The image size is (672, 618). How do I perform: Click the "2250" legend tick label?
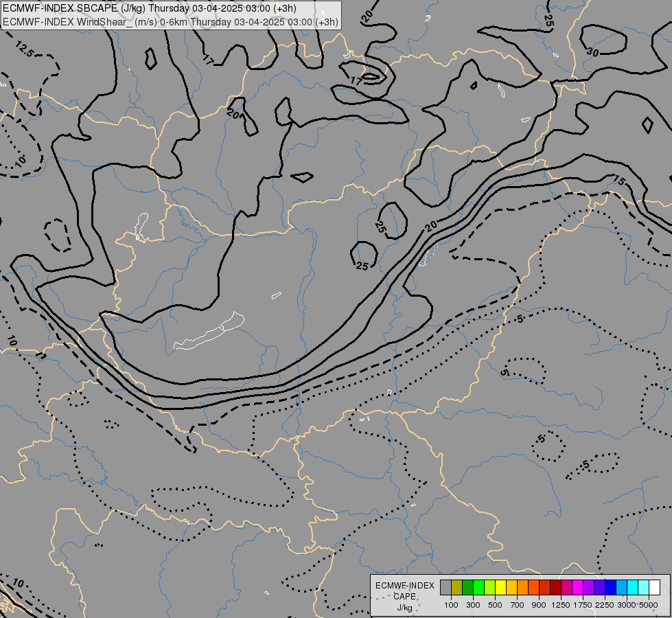point(605,605)
